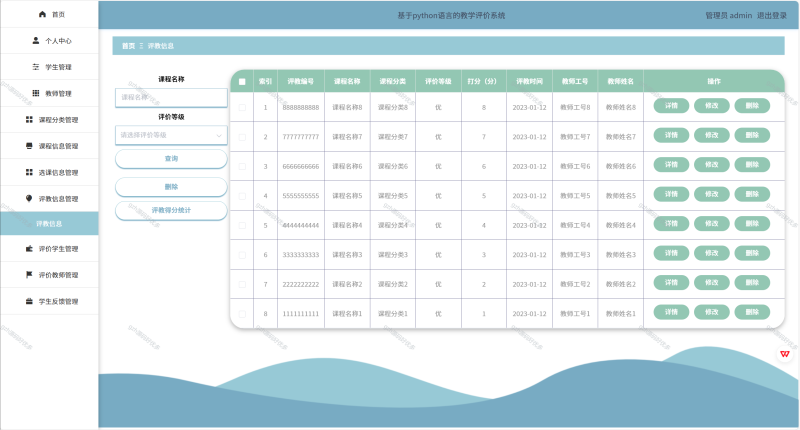View 详情 for 课程名称7 row
The width and height of the screenshot is (800, 430).
[671, 135]
